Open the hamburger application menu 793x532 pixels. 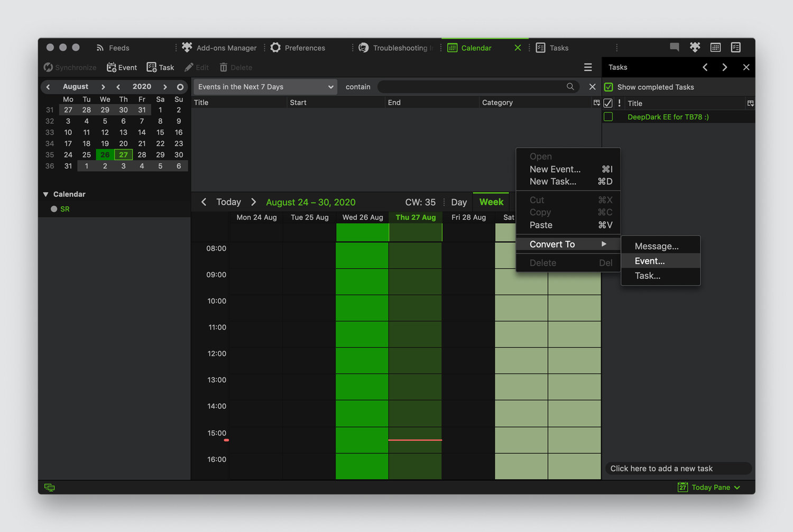click(587, 67)
